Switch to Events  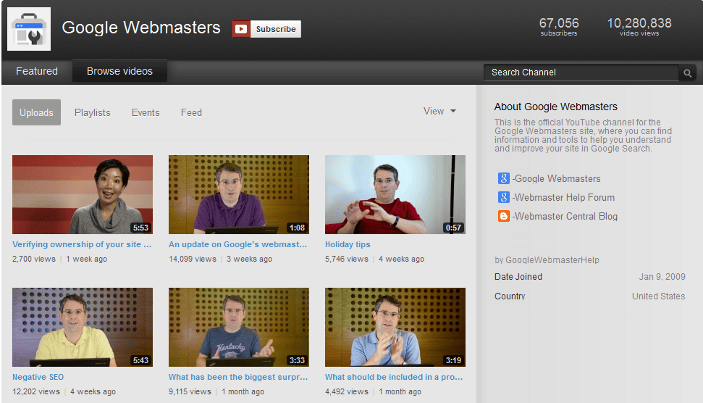click(145, 113)
